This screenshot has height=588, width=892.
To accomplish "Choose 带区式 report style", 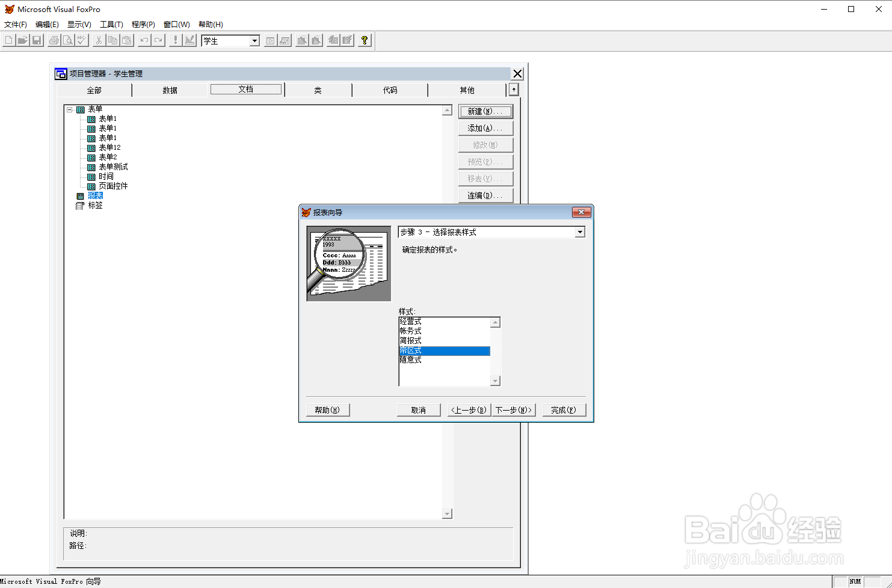I will click(x=444, y=351).
